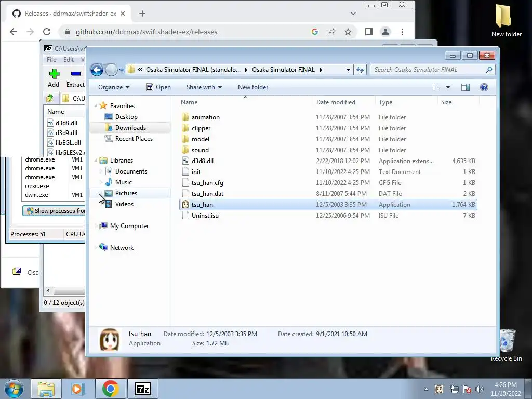The height and width of the screenshot is (399, 532).
Task: Click Osaka Simulator FINAL breadcrumb segment
Action: pyautogui.click(x=283, y=70)
